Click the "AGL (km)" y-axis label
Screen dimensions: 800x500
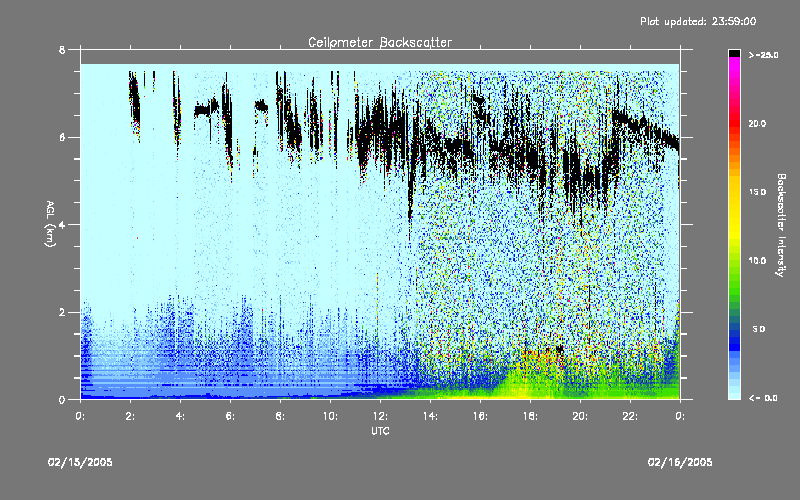coord(50,224)
